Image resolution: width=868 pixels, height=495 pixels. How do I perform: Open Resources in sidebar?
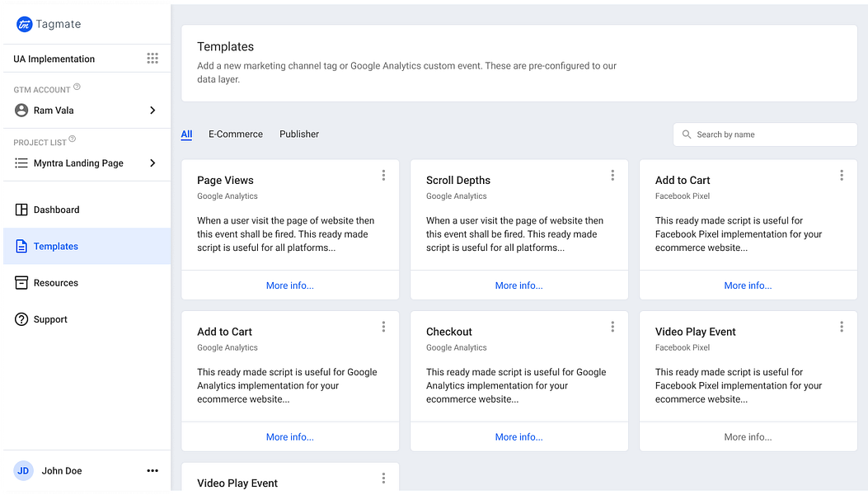point(87,283)
